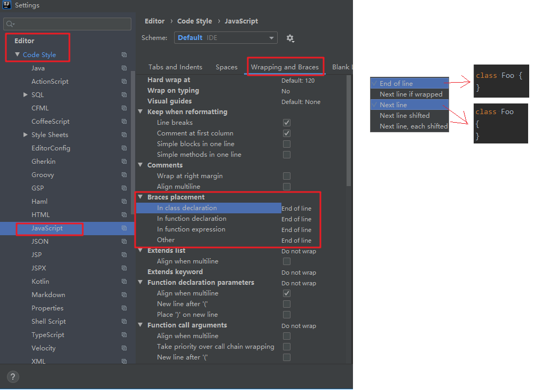The image size is (534, 392).
Task: Click the copy icon beside GSP
Action: pos(124,188)
